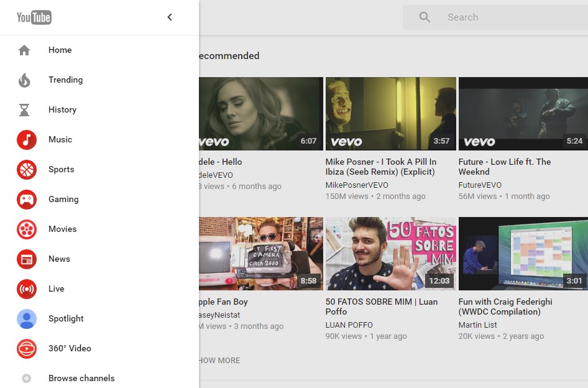Image resolution: width=588 pixels, height=388 pixels.
Task: Go to the Music channel label
Action: pyautogui.click(x=60, y=139)
